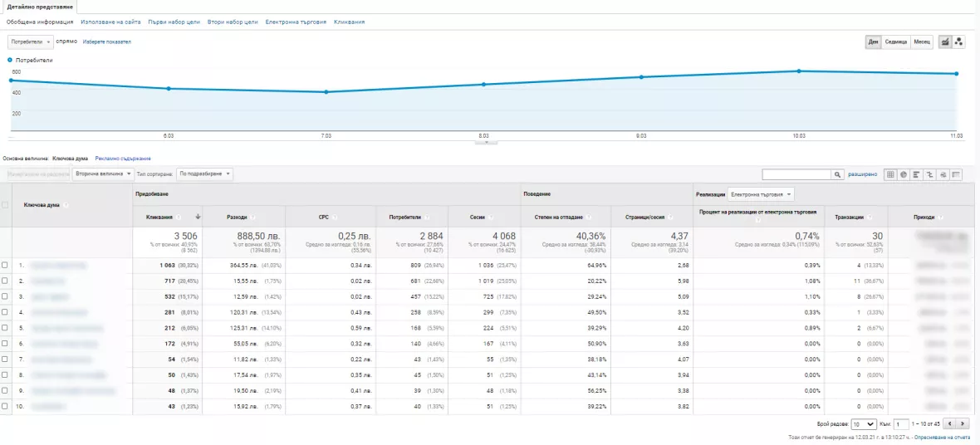Choose the bar performance view icon
980x445 pixels.
pyautogui.click(x=917, y=174)
